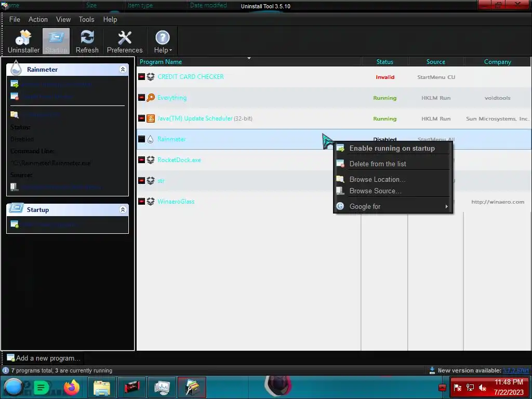
Task: Open the Help menu in menu bar
Action: point(110,19)
